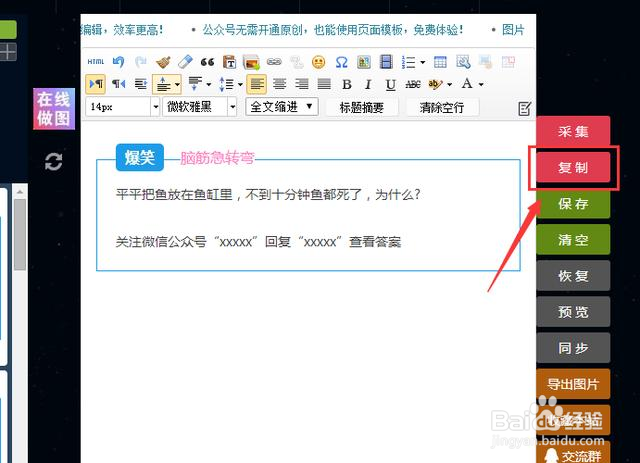Toggle italic formatting
This screenshot has width=640, height=463.
click(x=368, y=85)
